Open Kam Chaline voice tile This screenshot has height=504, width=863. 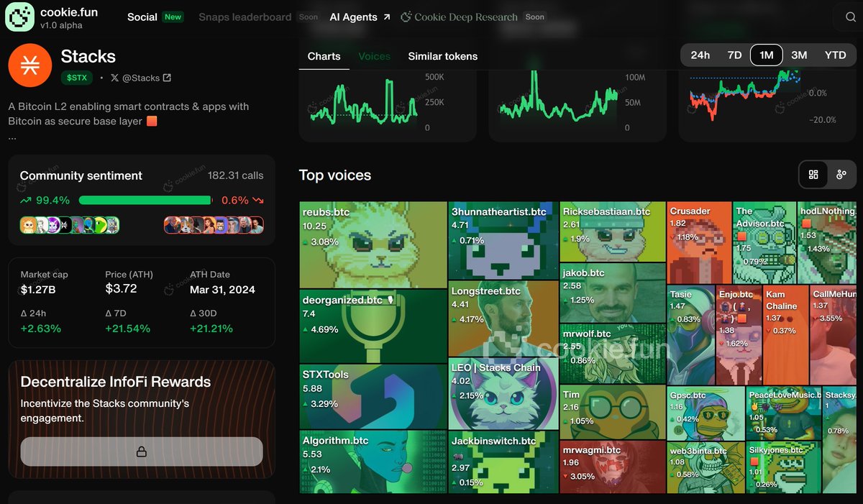tap(786, 335)
